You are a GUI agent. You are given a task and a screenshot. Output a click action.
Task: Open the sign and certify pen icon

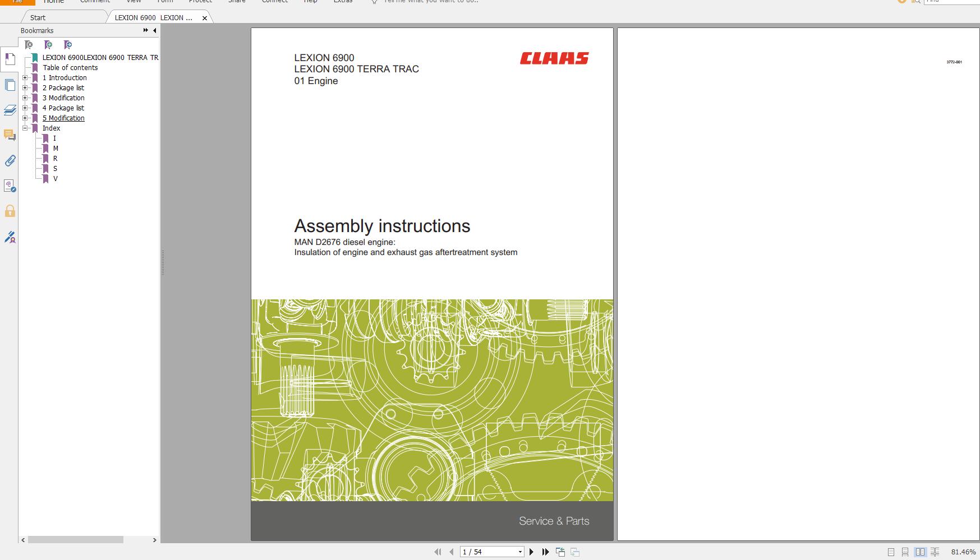(x=10, y=237)
